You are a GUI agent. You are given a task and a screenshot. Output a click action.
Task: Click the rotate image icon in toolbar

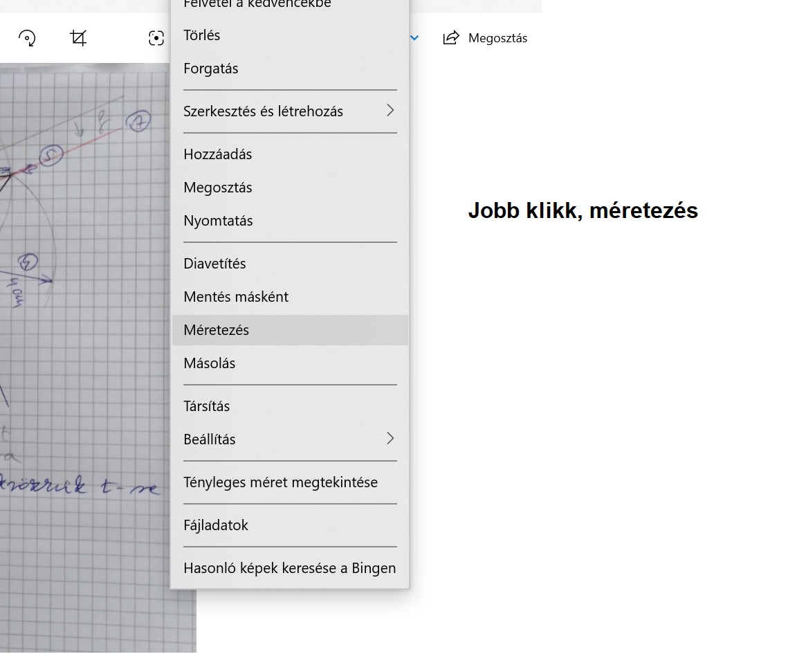coord(27,38)
